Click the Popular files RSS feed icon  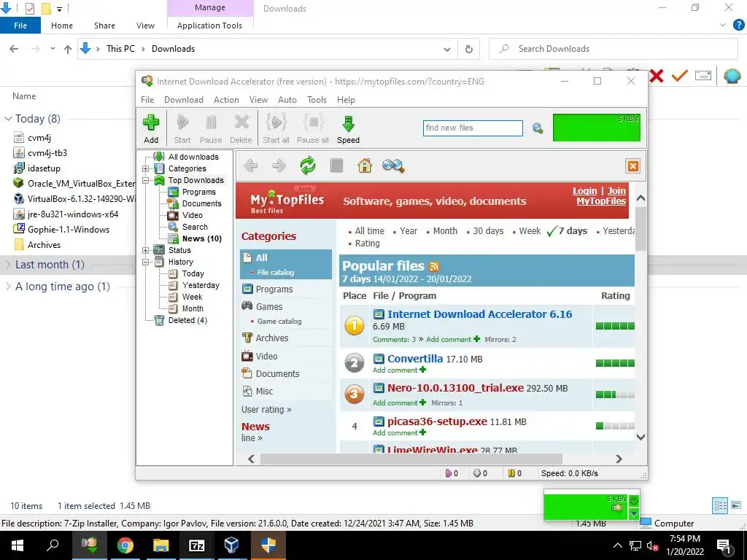(x=434, y=267)
